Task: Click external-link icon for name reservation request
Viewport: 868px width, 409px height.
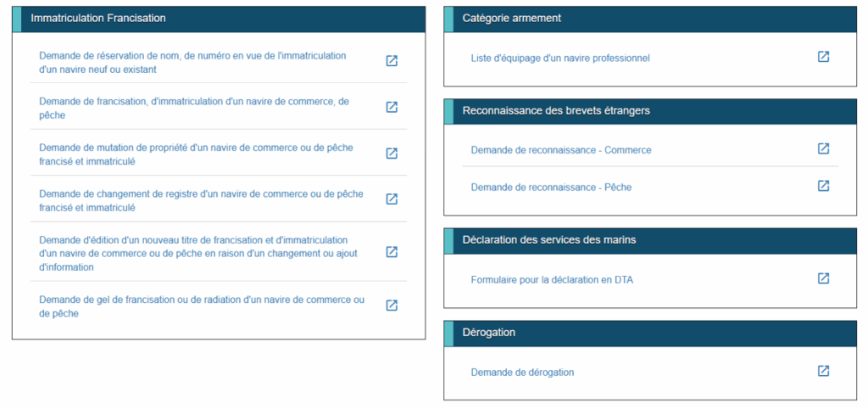Action: point(392,61)
